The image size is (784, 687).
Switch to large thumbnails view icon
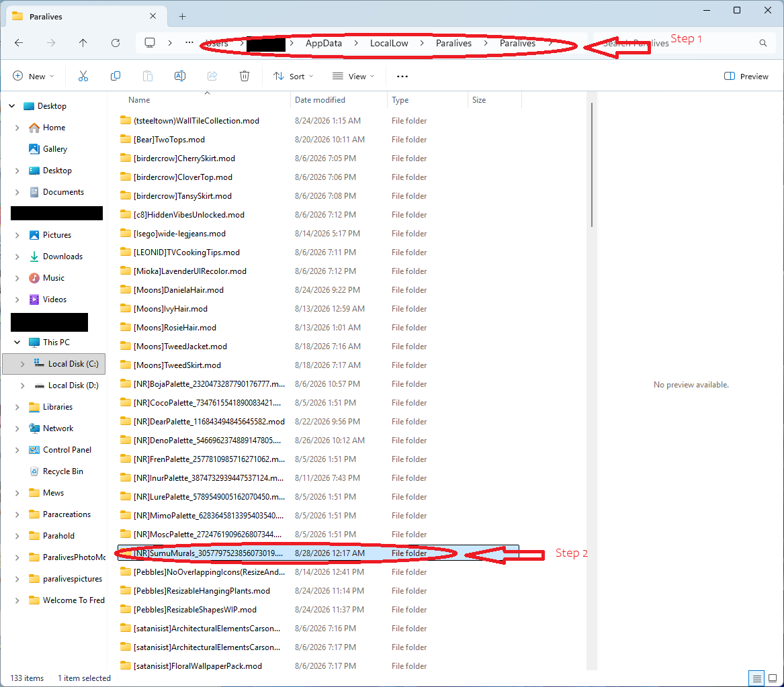coord(773,678)
